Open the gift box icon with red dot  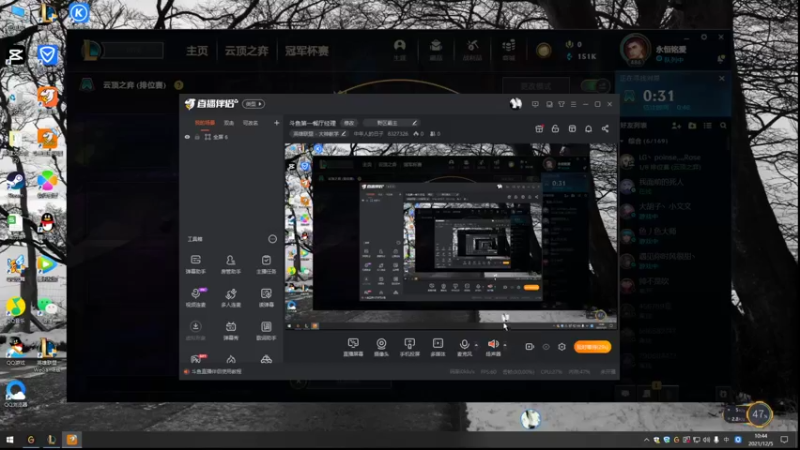tap(539, 129)
